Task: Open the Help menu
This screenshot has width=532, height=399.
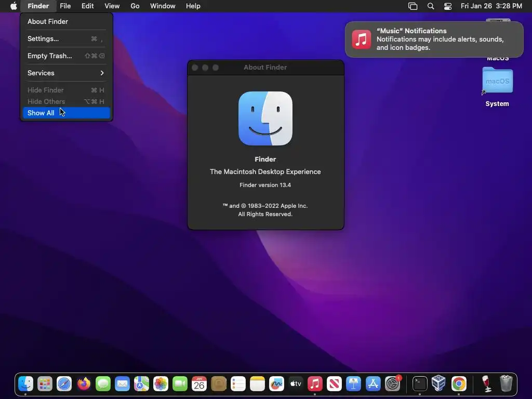Action: point(193,6)
